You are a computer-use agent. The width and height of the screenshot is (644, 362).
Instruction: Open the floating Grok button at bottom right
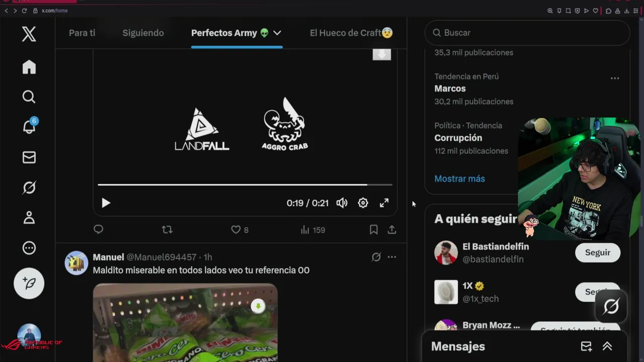click(x=611, y=306)
